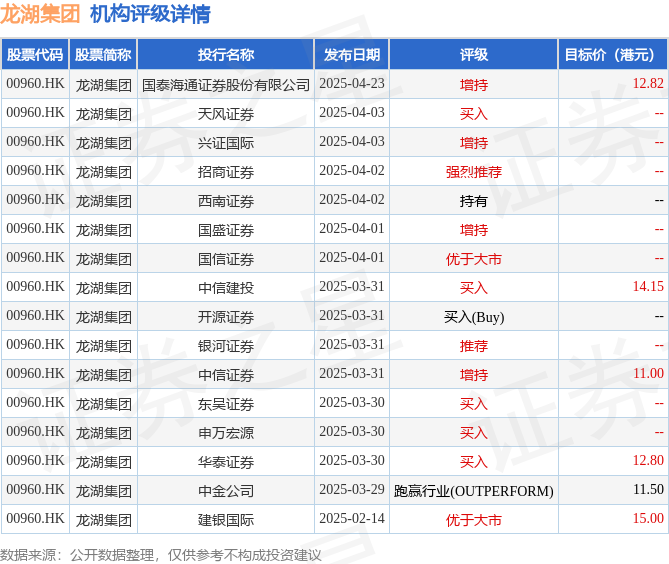
Task: Click target price 12.80
Action: pos(648,460)
